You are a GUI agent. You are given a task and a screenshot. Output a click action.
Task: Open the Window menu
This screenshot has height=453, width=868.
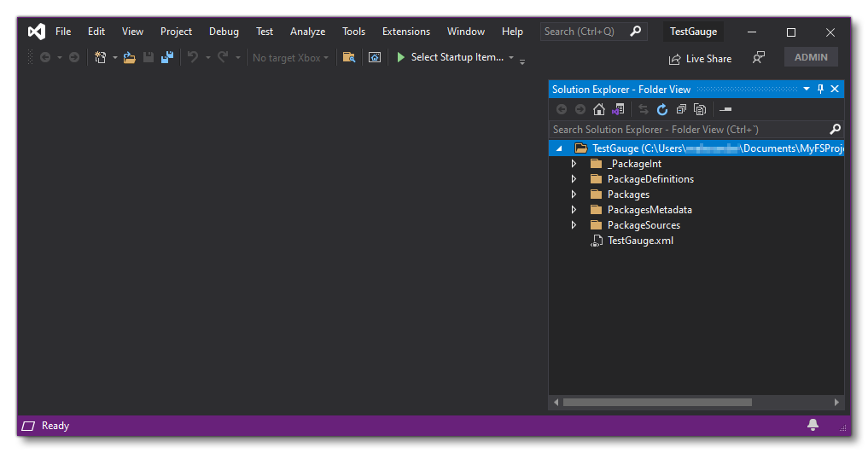pos(465,32)
